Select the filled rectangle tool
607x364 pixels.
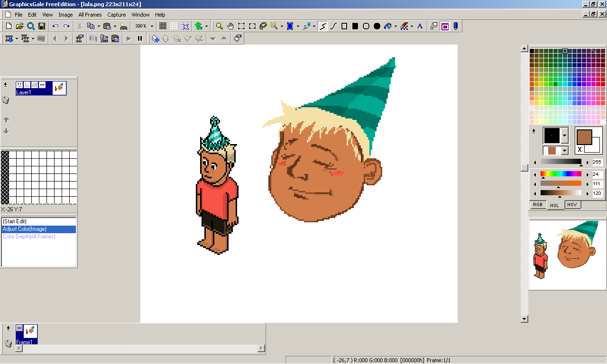point(355,26)
